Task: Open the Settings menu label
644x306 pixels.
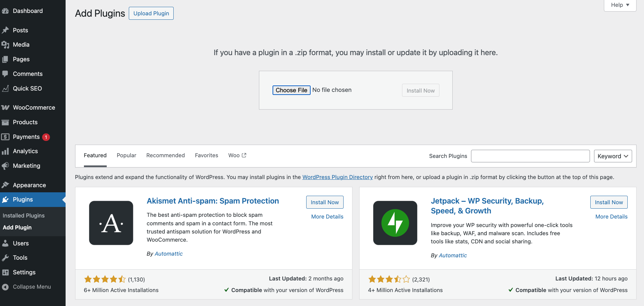Action: coord(24,272)
